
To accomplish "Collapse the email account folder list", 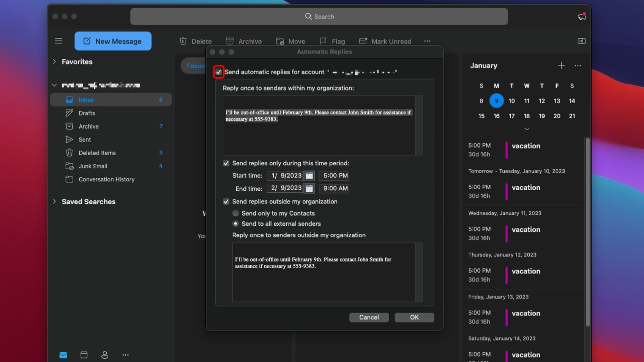I will (54, 85).
